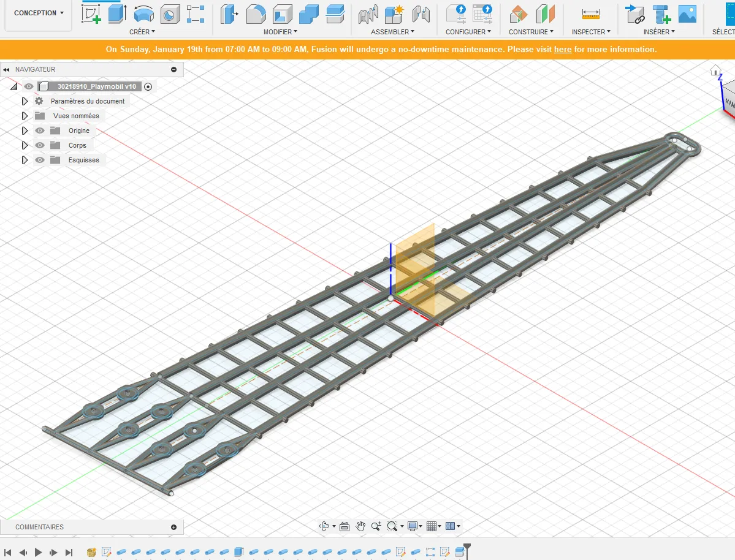The width and height of the screenshot is (735, 560).
Task: Open the Modifier menu
Action: point(280,32)
